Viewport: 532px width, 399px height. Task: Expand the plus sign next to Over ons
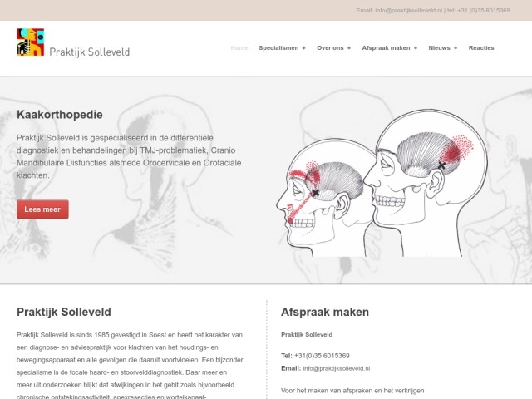(x=348, y=48)
